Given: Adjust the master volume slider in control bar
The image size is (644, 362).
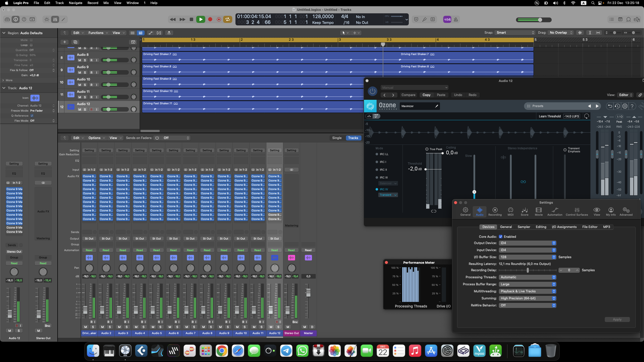Looking at the screenshot, I should pos(540,20).
